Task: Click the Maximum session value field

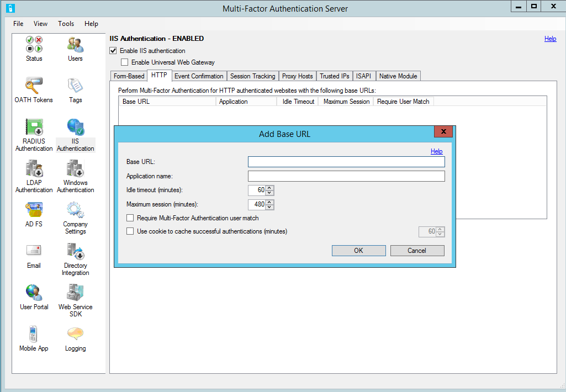Action: 257,205
